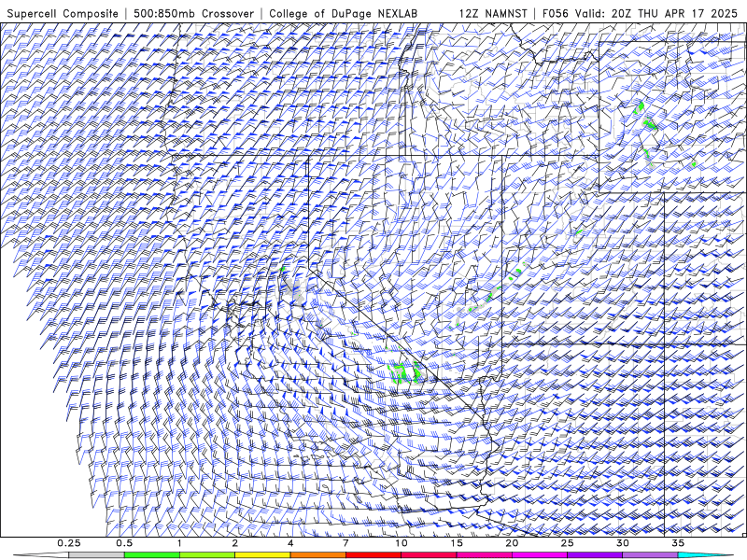Screen dimensions: 747x560
Task: Click the 'F056 Valid: 20Z THU APR 17 2025' text
Action: [x=640, y=14]
